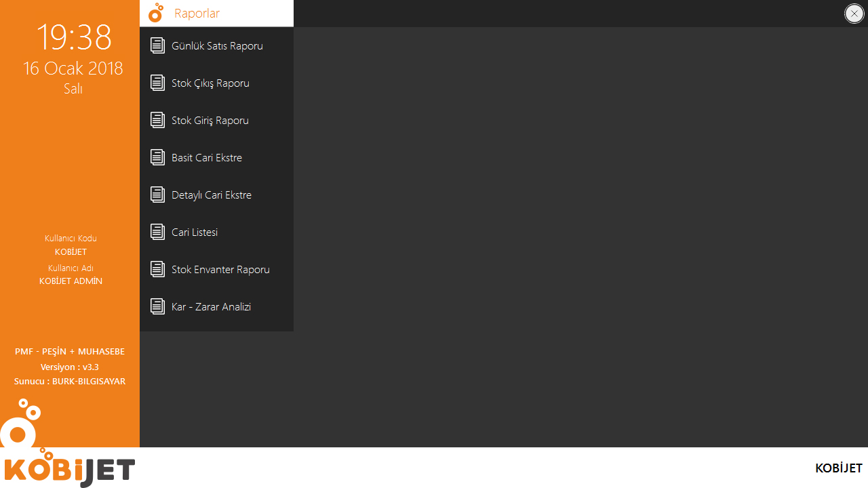Image resolution: width=868 pixels, height=488 pixels.
Task: Click the Sunucu : BURK-BILGISAYAR text
Action: (70, 382)
